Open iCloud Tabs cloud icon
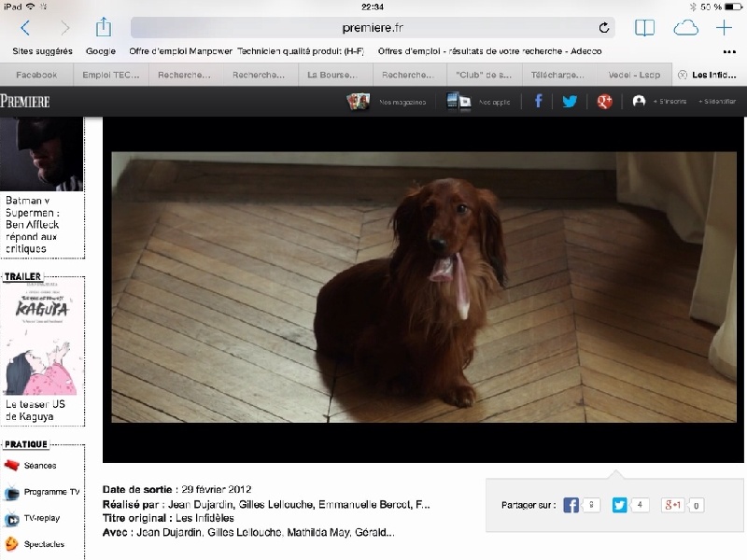The height and width of the screenshot is (560, 747). point(685,28)
